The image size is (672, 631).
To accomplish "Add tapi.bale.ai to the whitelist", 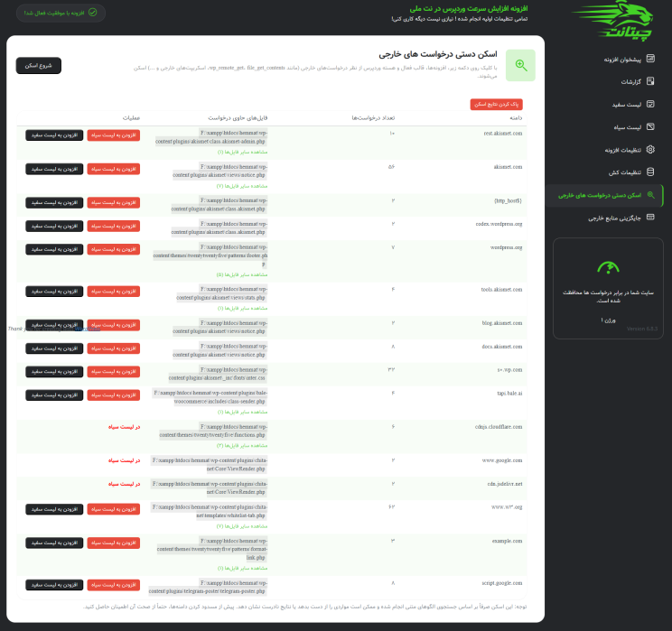I will click(54, 395).
